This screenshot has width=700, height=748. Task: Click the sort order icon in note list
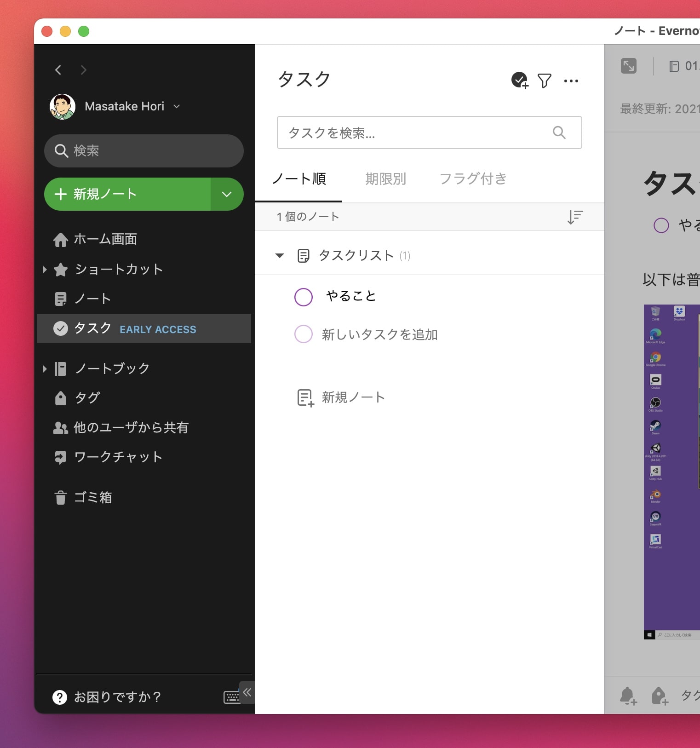tap(574, 217)
